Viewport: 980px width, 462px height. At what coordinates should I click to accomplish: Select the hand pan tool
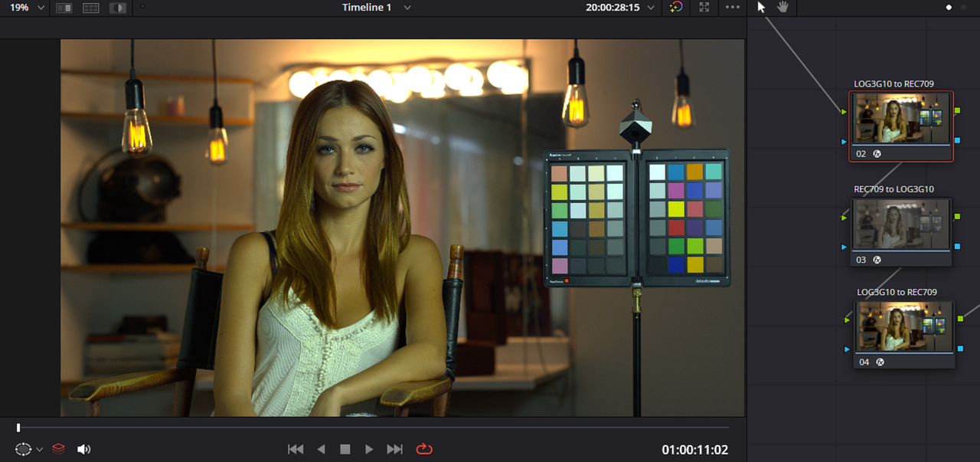tap(783, 7)
